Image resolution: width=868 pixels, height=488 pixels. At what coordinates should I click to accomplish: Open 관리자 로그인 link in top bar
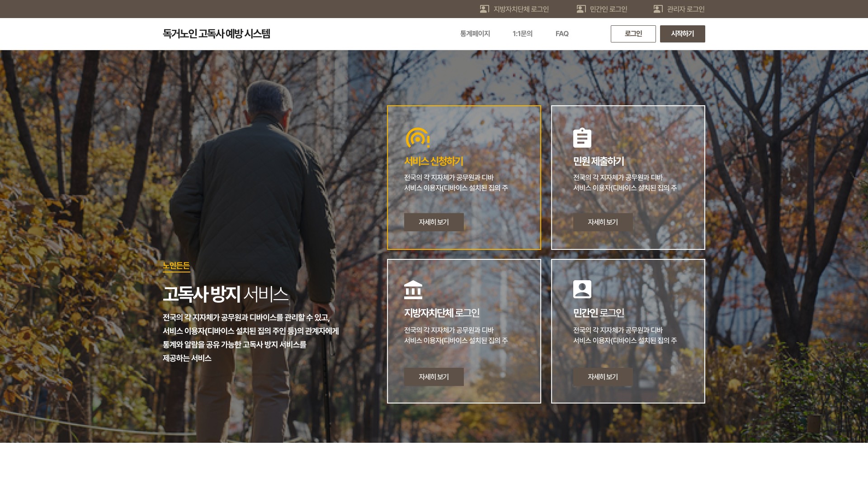pyautogui.click(x=686, y=9)
